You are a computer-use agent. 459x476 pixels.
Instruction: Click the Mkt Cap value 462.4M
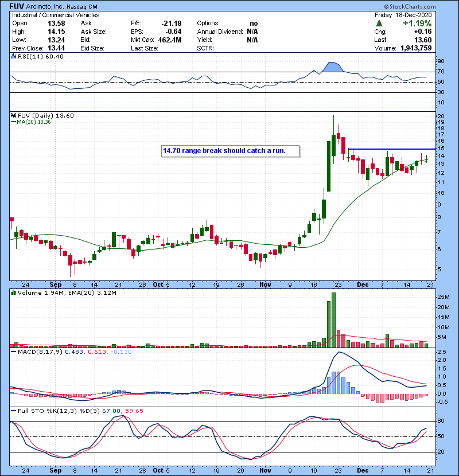(170, 40)
